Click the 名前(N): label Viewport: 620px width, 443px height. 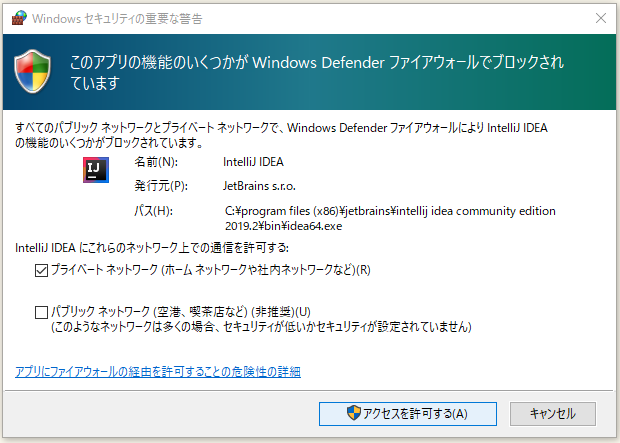(x=156, y=162)
